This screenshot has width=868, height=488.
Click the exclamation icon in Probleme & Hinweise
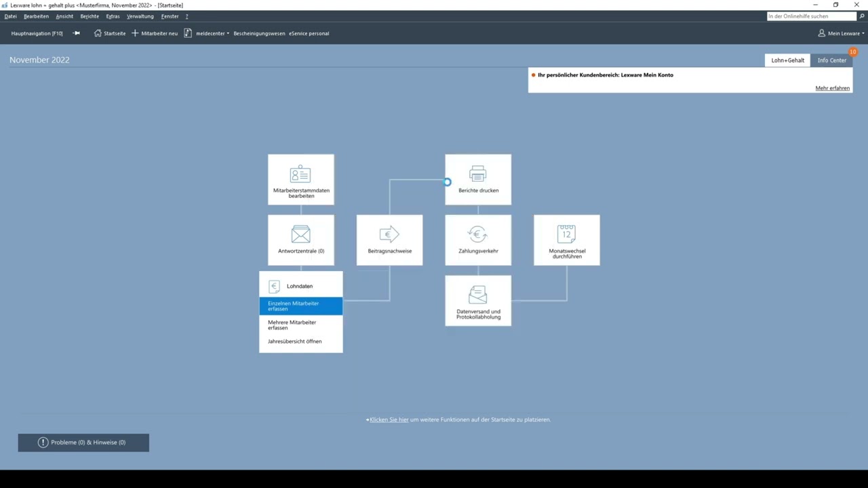click(x=43, y=443)
